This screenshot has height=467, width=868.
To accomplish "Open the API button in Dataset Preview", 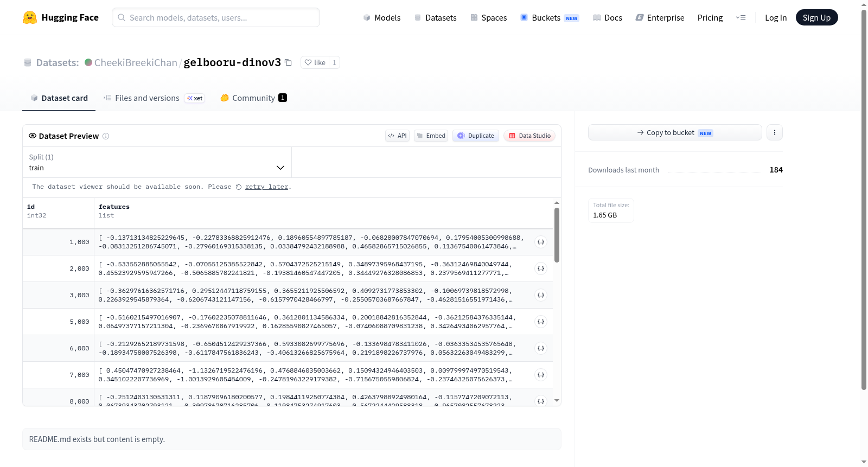I will tap(398, 136).
